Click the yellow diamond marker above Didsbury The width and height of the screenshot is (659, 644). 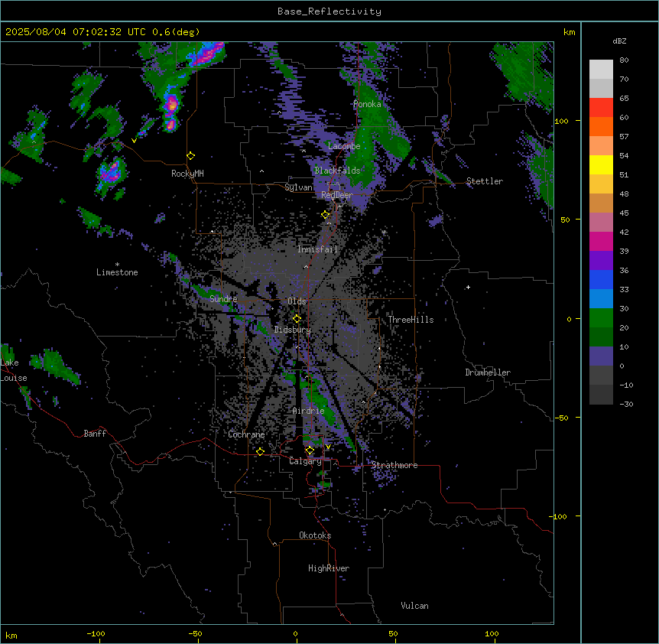tap(297, 319)
